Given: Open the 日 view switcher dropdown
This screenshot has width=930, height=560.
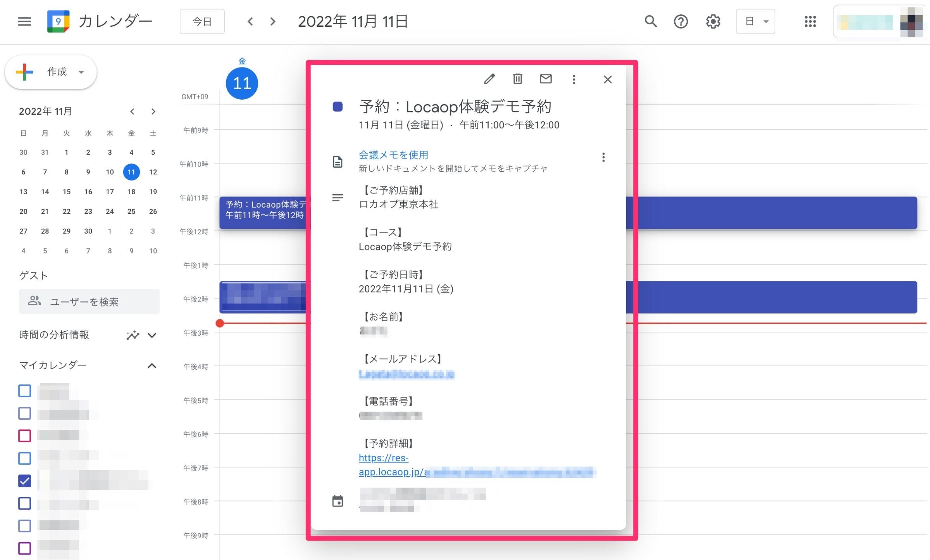Looking at the screenshot, I should (755, 22).
